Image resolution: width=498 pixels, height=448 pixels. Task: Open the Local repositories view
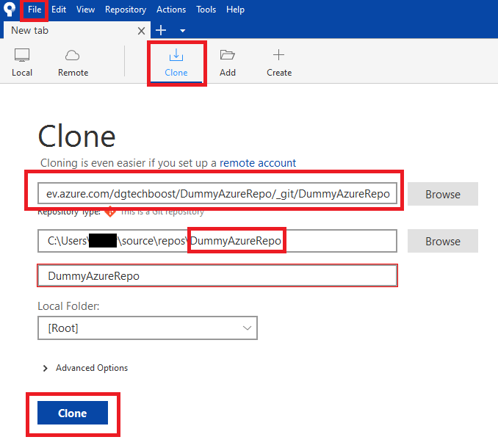pos(22,62)
